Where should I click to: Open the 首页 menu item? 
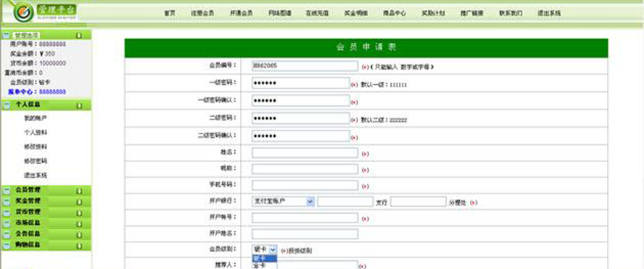170,13
